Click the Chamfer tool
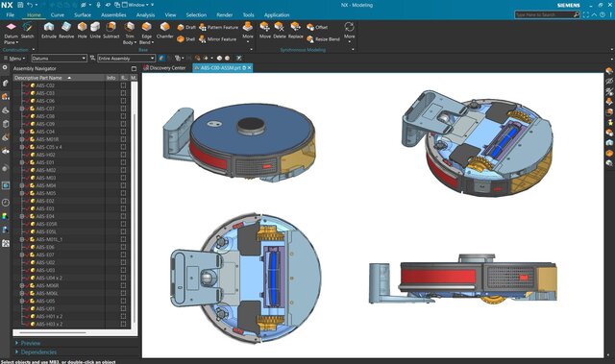 pos(164,31)
